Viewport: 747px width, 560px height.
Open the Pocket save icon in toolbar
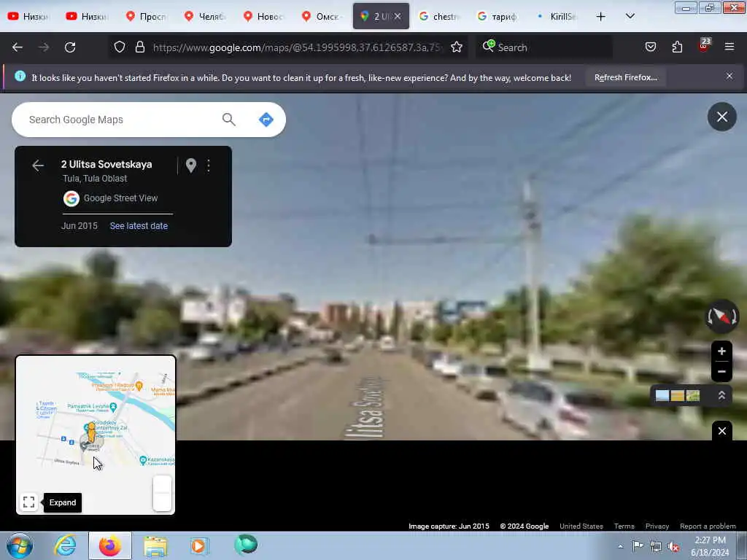point(650,47)
